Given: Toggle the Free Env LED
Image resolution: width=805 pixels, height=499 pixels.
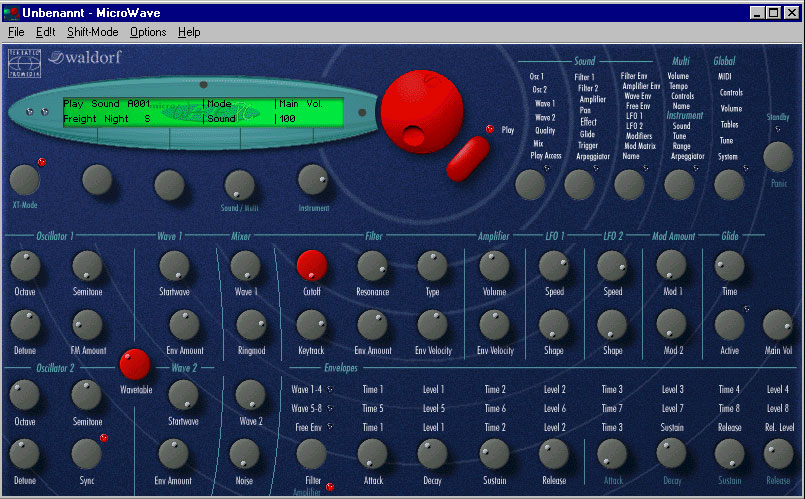Looking at the screenshot, I should (x=330, y=427).
